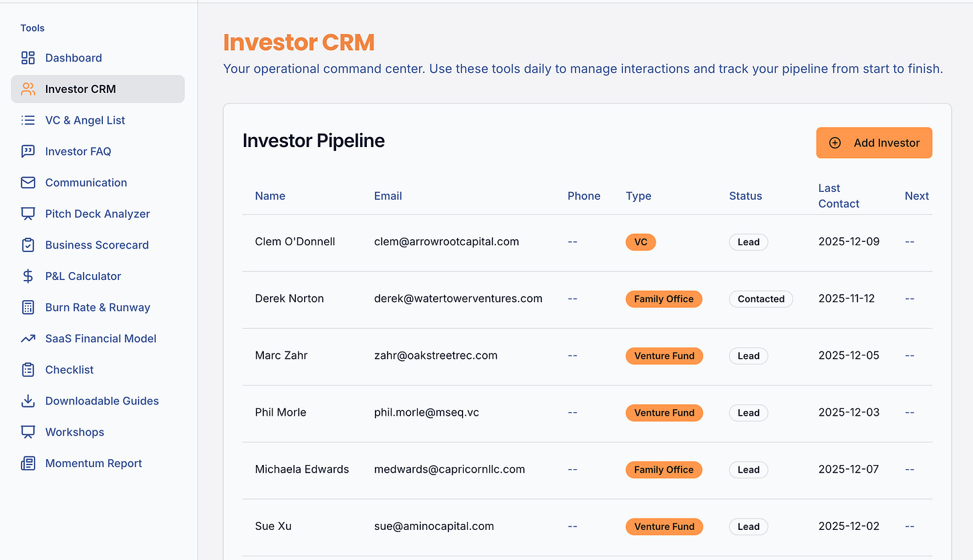Navigate to the Investor FAQ page
Image resolution: width=973 pixels, height=560 pixels.
tap(79, 151)
